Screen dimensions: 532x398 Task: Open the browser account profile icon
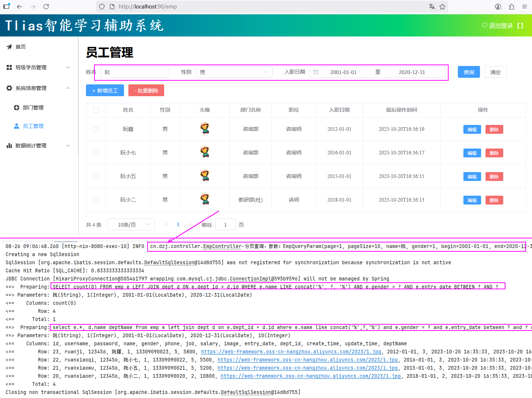[498, 7]
